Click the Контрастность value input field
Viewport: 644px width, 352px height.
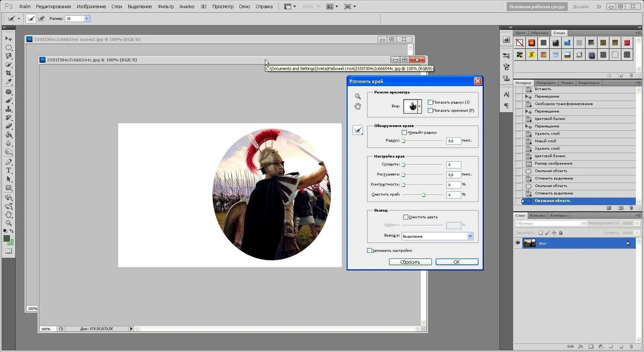tap(454, 185)
